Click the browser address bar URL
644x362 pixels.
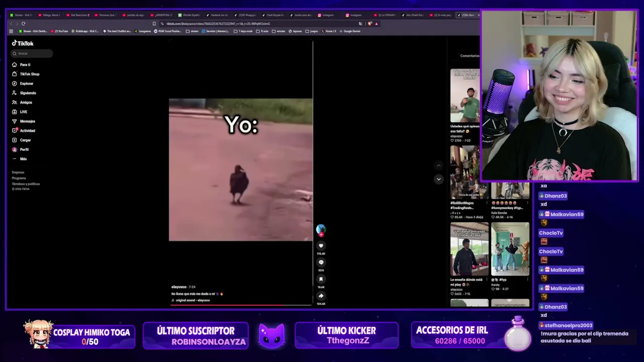[218, 24]
